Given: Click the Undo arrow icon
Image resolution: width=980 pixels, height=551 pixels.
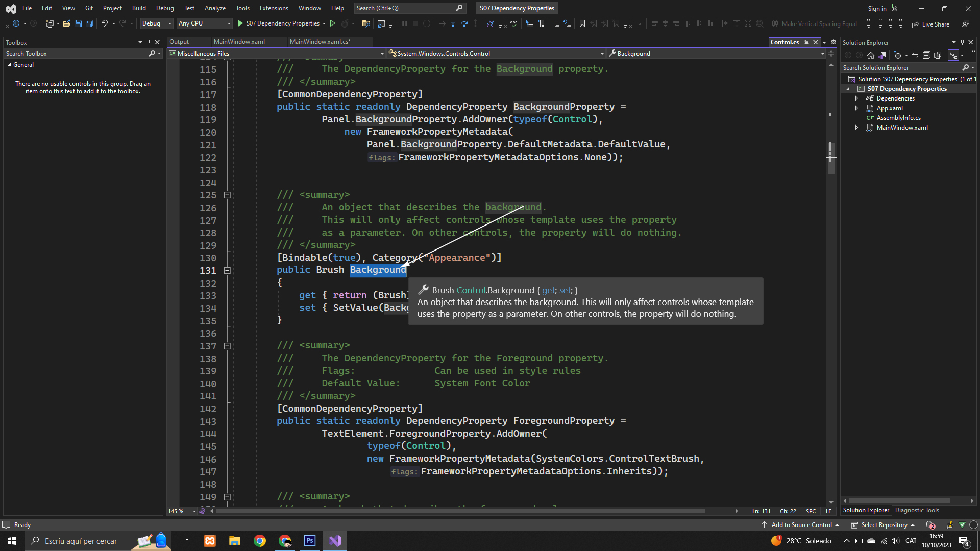Looking at the screenshot, I should (x=104, y=23).
